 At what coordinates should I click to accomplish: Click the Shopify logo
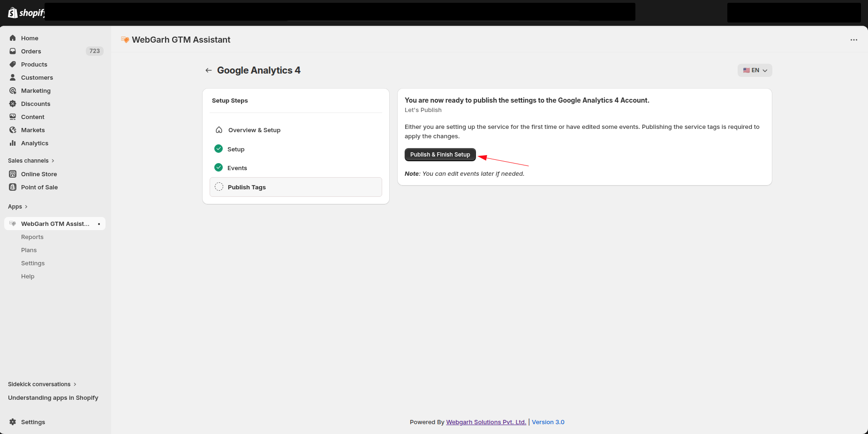[x=26, y=13]
